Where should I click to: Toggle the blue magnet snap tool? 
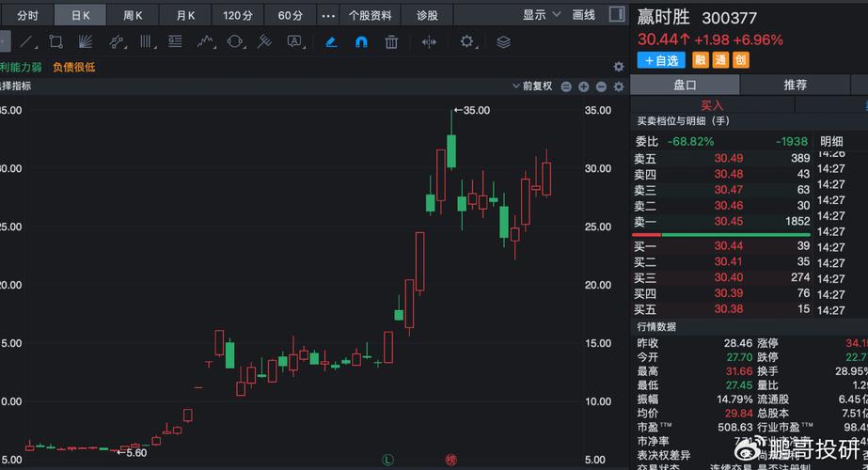click(361, 42)
